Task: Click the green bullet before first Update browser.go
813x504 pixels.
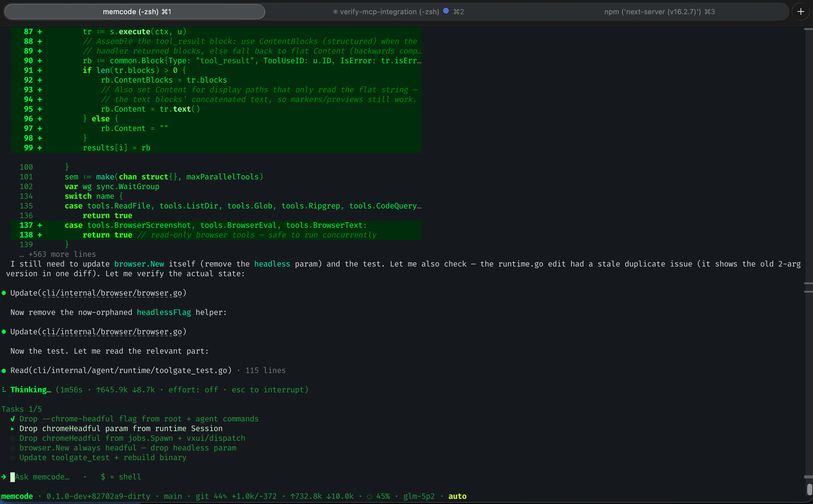Action: click(x=4, y=293)
